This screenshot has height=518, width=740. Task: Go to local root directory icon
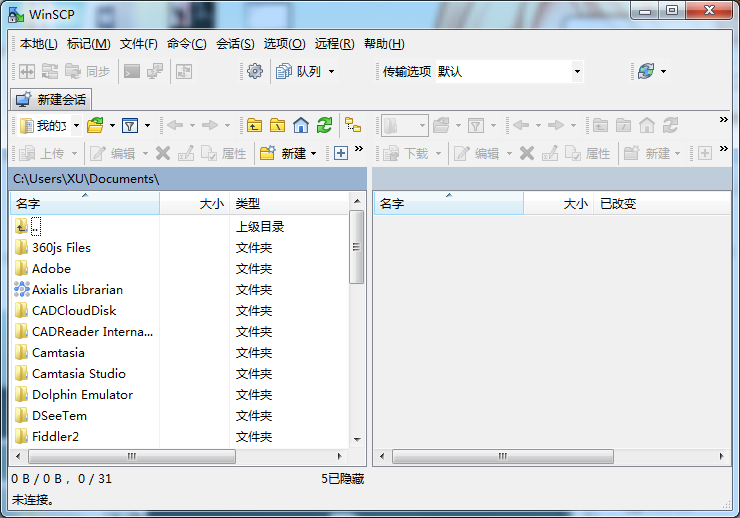click(x=278, y=125)
